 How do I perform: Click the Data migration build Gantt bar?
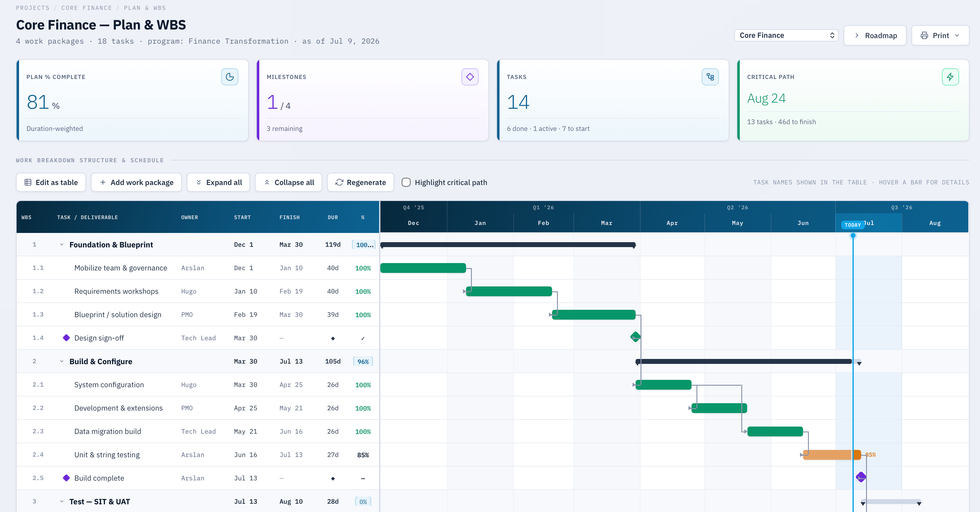point(775,431)
